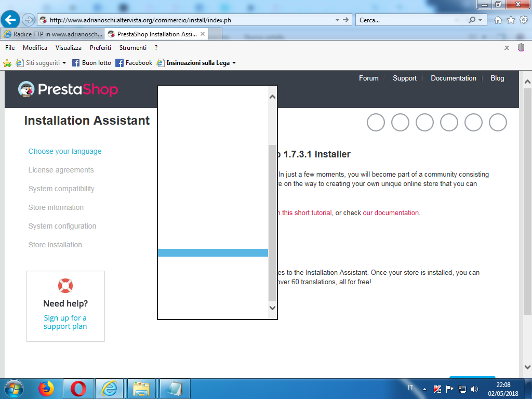Expand the search provider dropdown arrow
The image size is (532, 399).
click(x=481, y=20)
